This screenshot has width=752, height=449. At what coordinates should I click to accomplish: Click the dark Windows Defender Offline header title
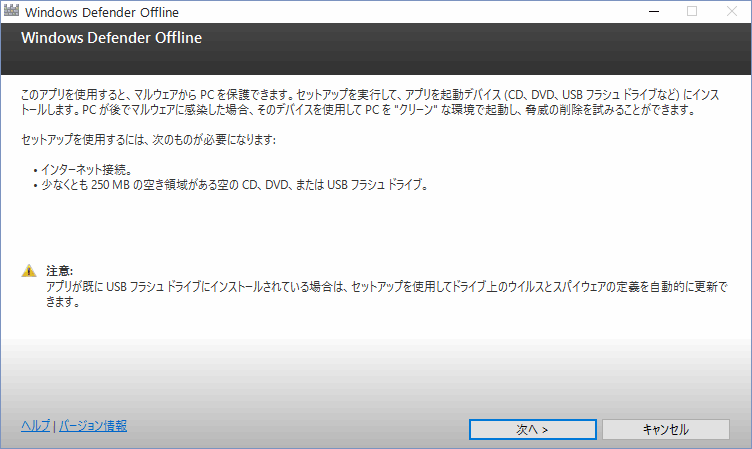pos(112,38)
